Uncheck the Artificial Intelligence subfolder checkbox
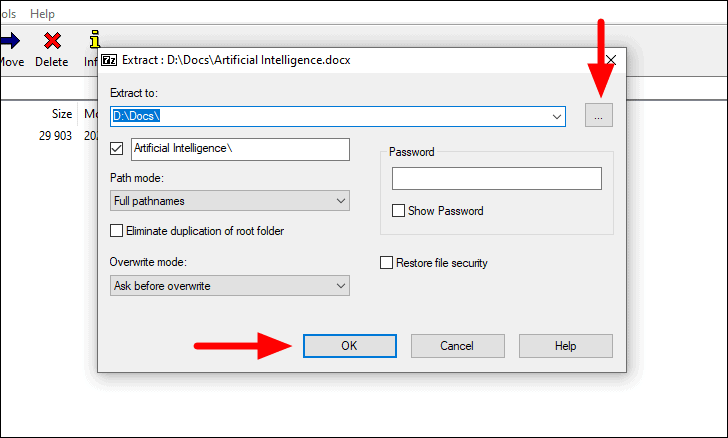Image resolution: width=728 pixels, height=438 pixels. [117, 149]
